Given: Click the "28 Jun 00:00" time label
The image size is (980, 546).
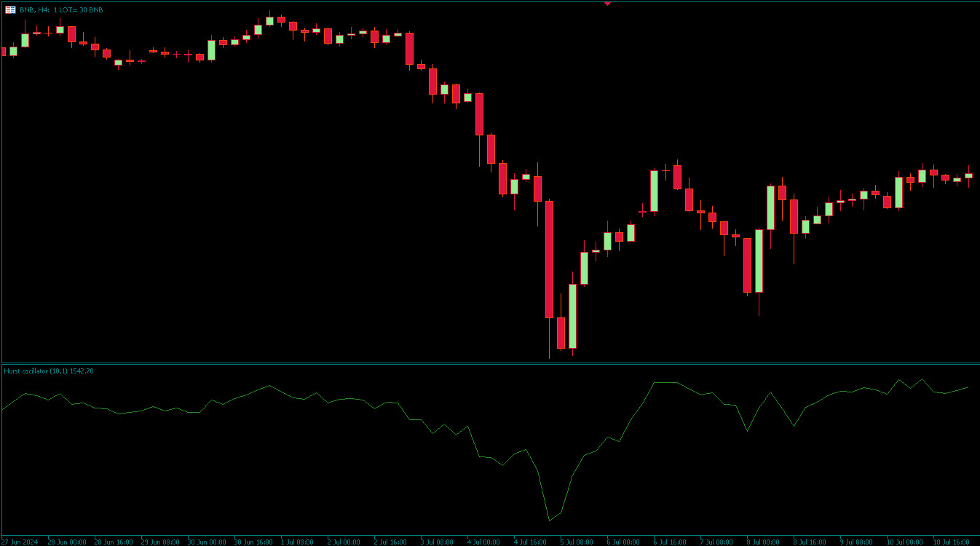Looking at the screenshot, I should click(x=67, y=542).
